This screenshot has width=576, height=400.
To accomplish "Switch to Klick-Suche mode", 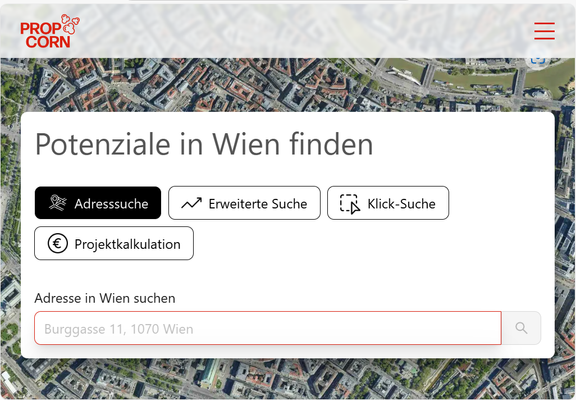I will 388,203.
